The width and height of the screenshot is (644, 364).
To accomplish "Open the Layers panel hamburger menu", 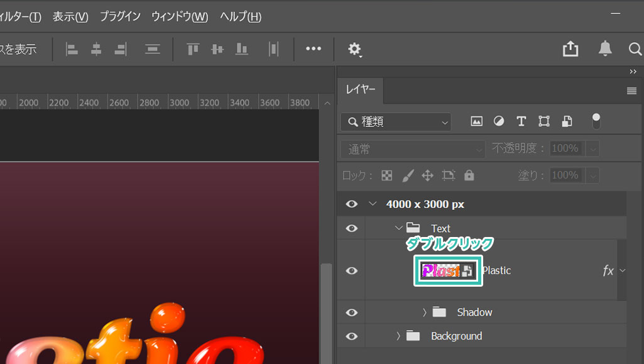I will [x=631, y=91].
